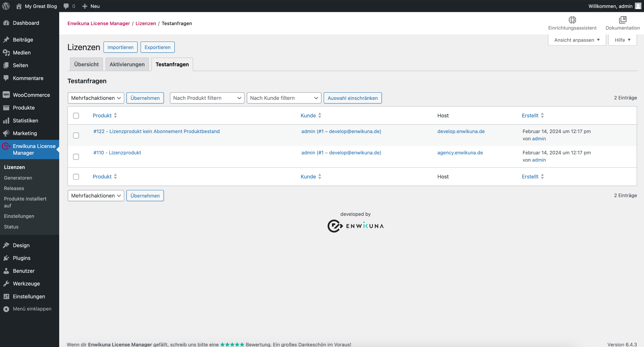
Task: Open the top Mehrfachaktionen dropdown
Action: [x=96, y=98]
